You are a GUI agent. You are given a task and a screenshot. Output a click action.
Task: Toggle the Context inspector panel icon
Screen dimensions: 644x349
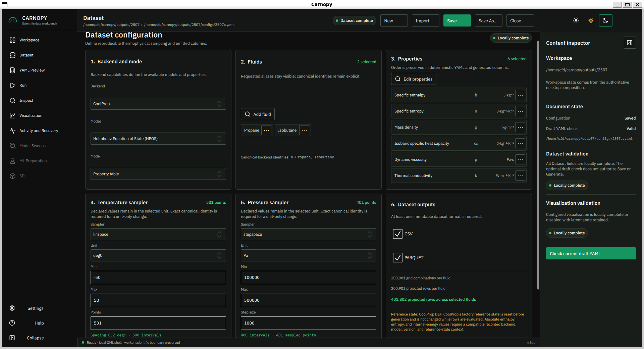click(630, 43)
